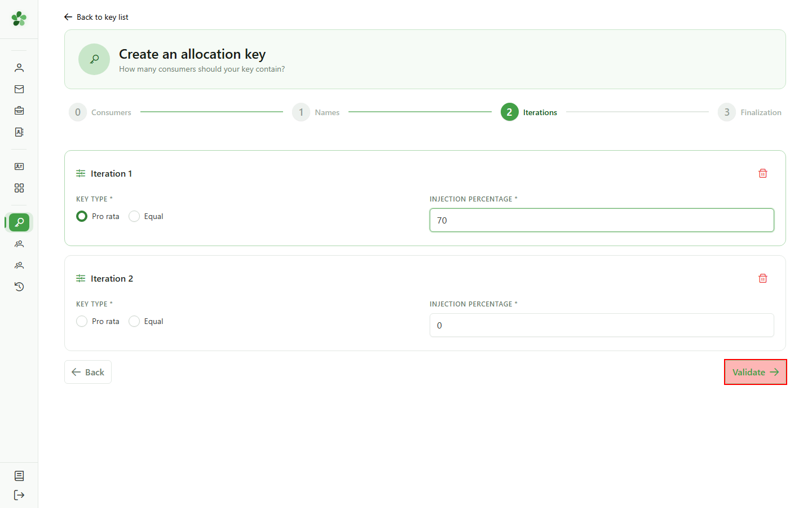Open the group icon directly below the key icon

click(19, 244)
